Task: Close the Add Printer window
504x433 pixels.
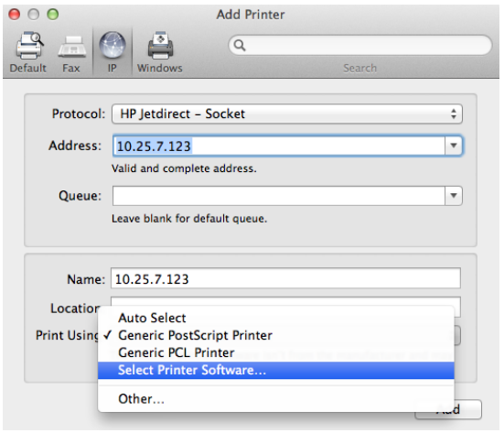Action: (x=15, y=14)
